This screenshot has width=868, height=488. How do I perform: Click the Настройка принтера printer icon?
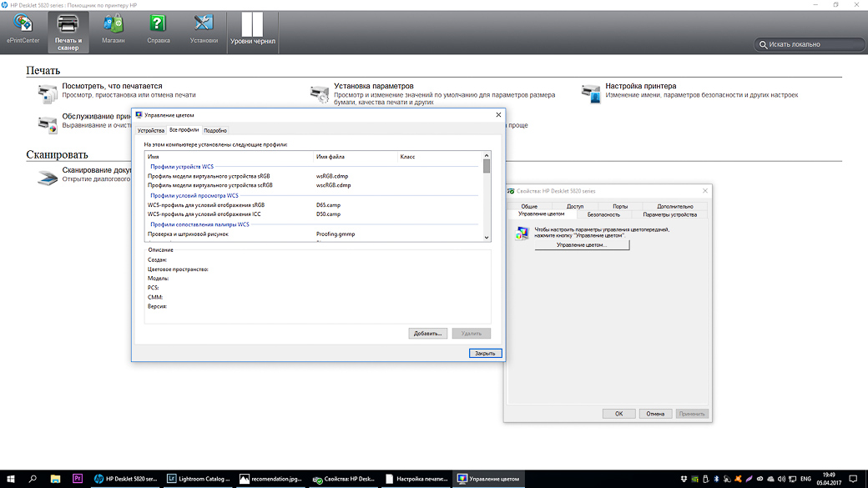click(591, 93)
